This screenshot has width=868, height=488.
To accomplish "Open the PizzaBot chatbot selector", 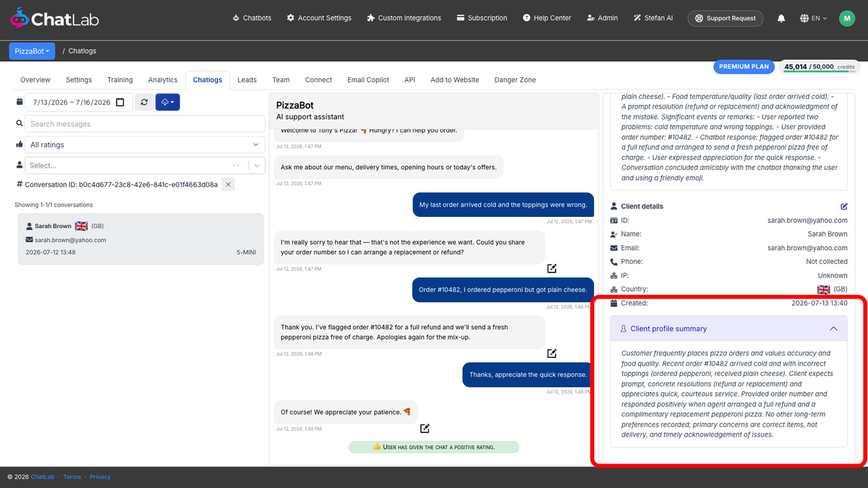I will [32, 51].
